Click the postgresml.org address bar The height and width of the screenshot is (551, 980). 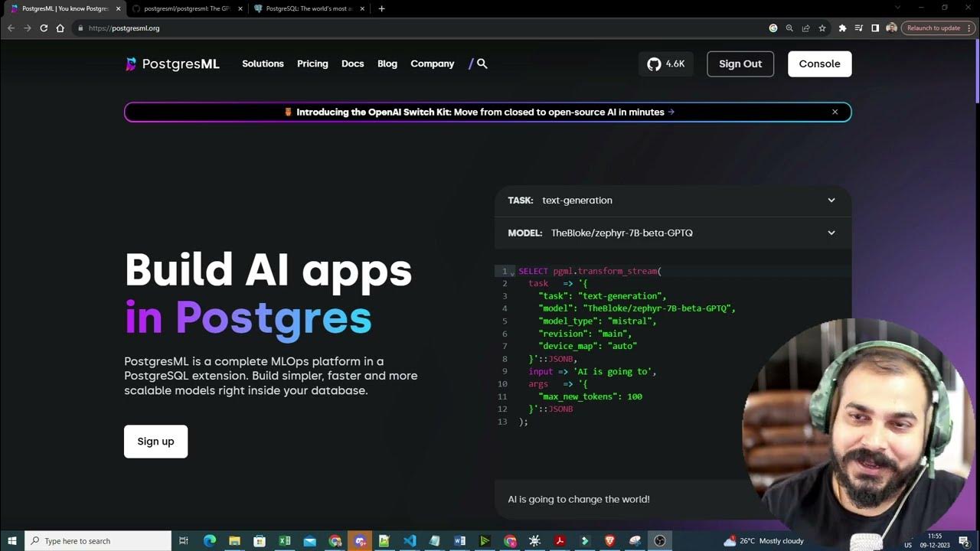[x=421, y=28]
